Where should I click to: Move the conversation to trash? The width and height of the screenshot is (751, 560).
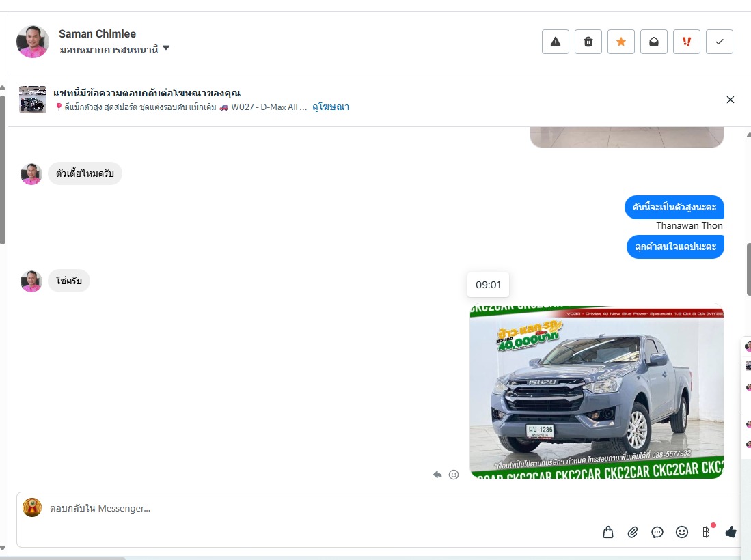point(588,42)
